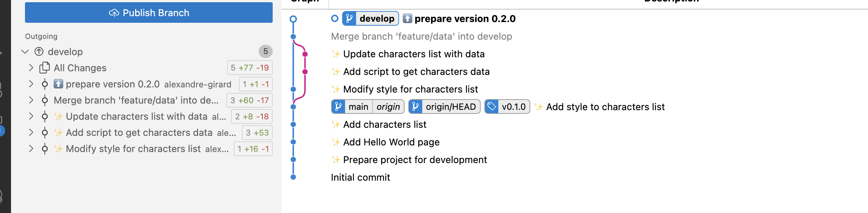Click the All Changes stats 5 +77 -19
This screenshot has height=213, width=868.
(250, 68)
